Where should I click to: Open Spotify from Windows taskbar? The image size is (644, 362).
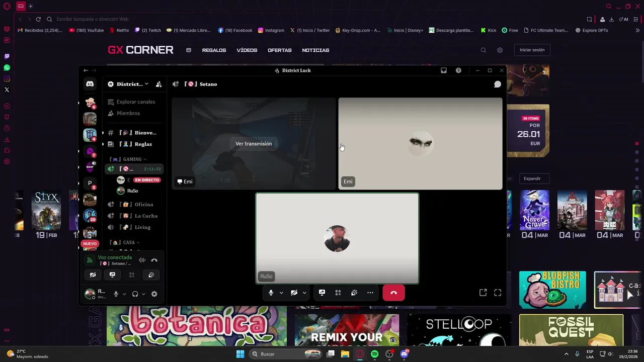375,354
